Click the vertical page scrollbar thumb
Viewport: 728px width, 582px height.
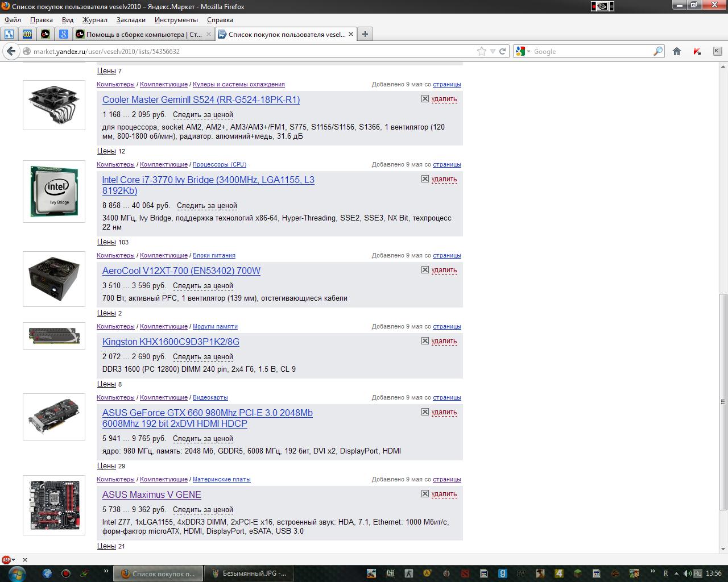[723, 402]
